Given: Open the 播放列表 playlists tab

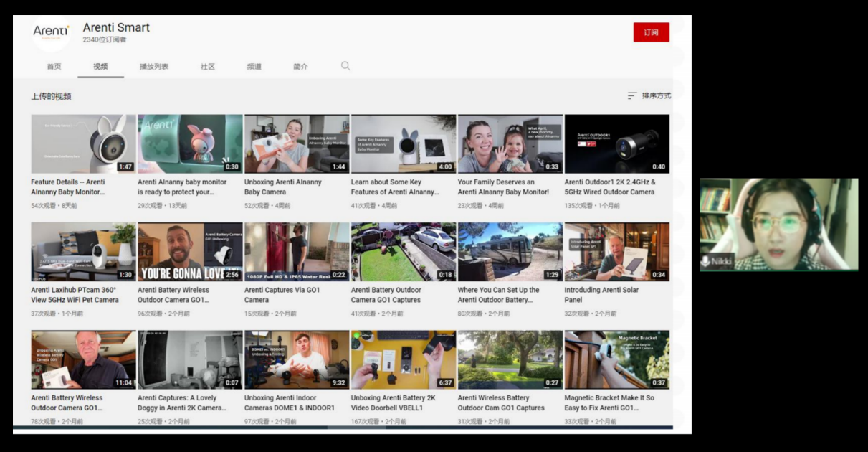Looking at the screenshot, I should pos(153,67).
